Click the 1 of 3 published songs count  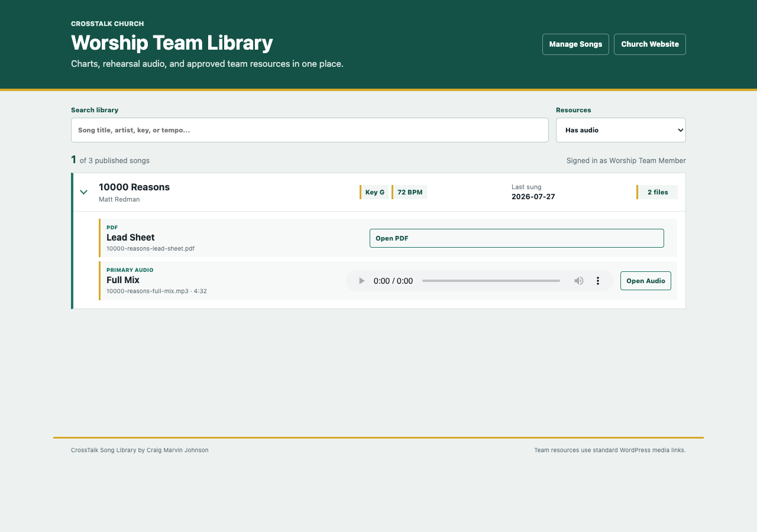(x=110, y=160)
